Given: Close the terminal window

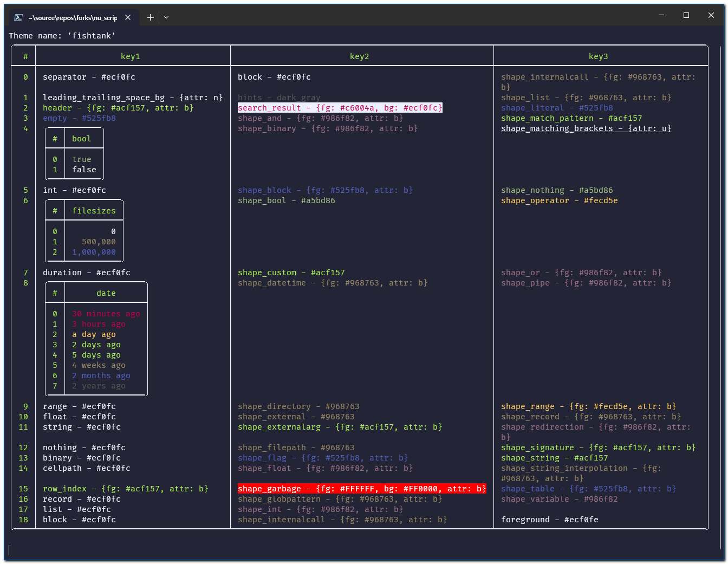Looking at the screenshot, I should coord(711,15).
